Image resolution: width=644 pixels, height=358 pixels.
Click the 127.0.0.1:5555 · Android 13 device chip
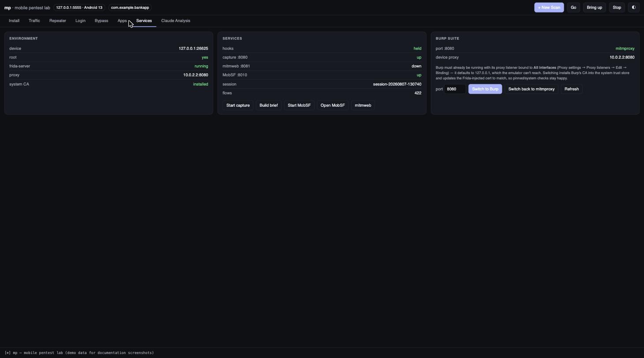(x=79, y=7)
